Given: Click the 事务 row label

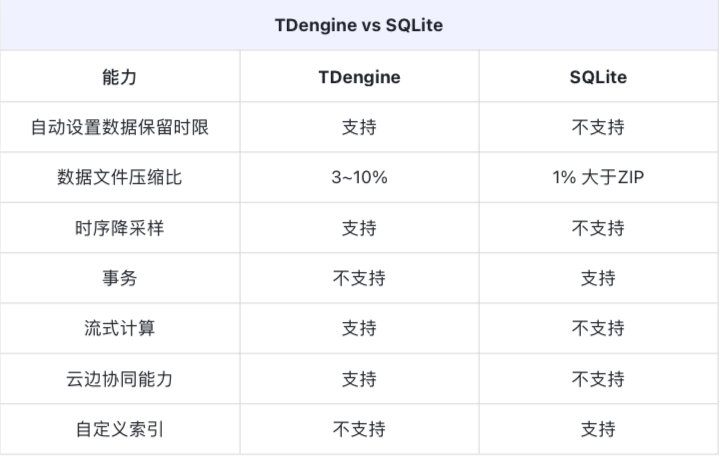Looking at the screenshot, I should pyautogui.click(x=119, y=279).
